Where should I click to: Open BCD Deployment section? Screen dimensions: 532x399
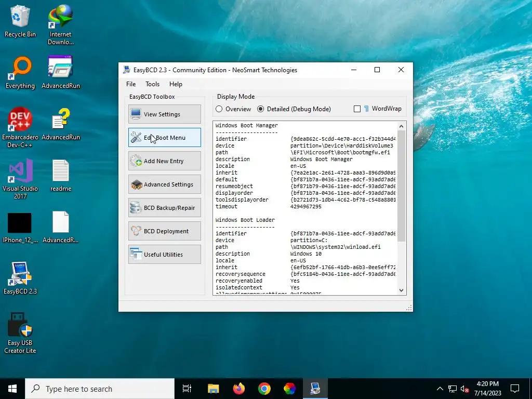[165, 231]
